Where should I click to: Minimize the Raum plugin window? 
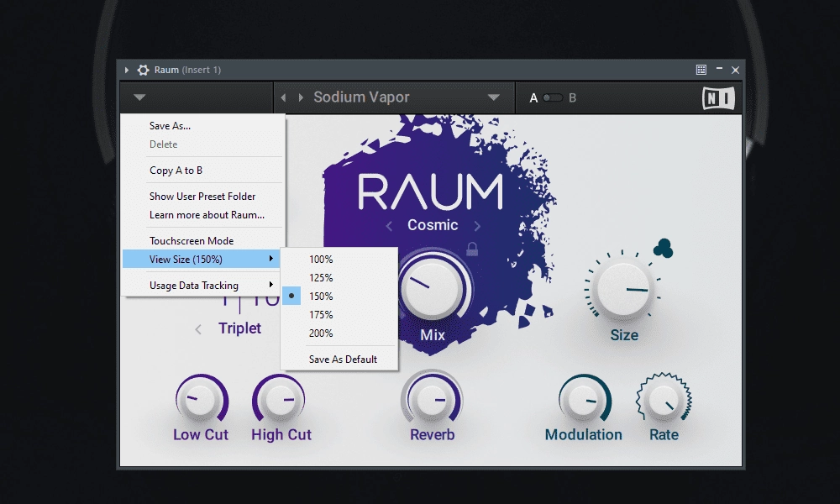(x=720, y=69)
